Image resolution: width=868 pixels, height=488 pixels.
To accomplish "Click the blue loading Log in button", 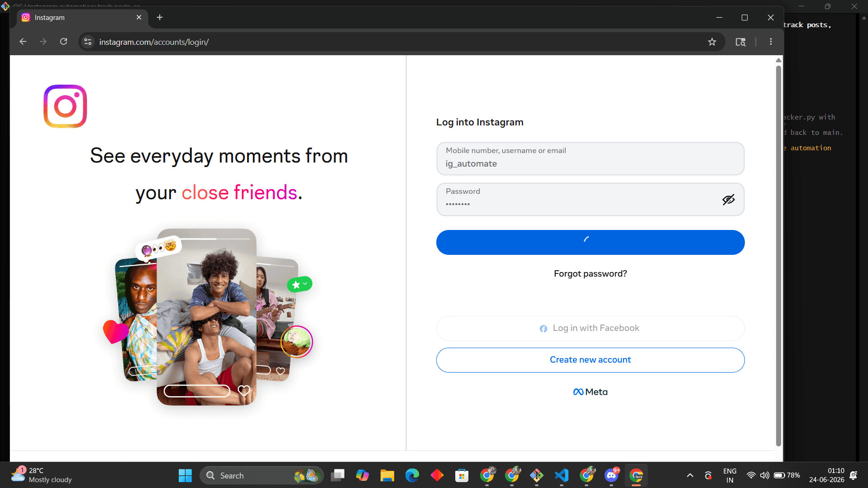I will click(590, 242).
